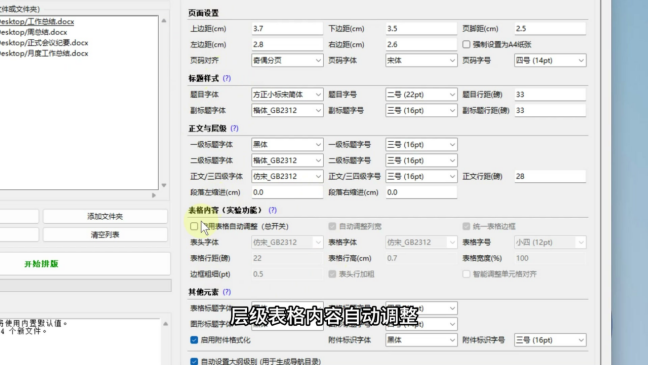Select 周总结.docx in file list

33,32
